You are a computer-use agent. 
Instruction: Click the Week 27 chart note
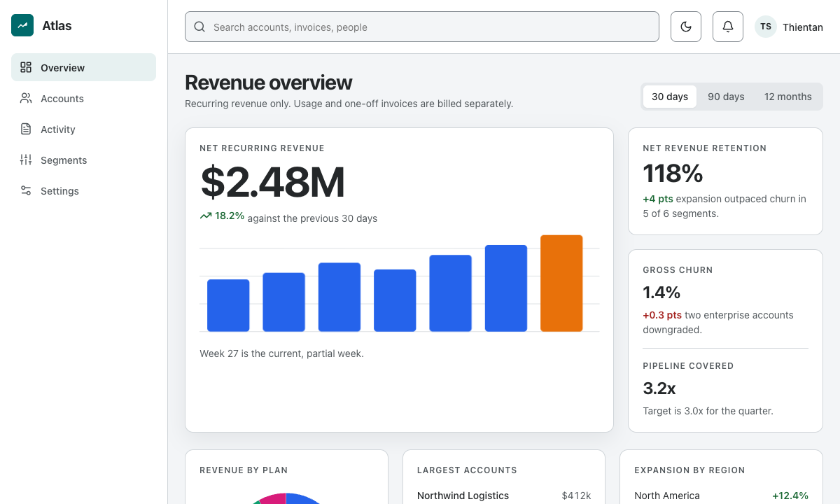pos(281,353)
